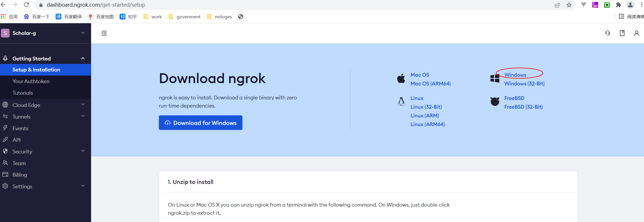Collapse the sidebar with the hamburger icon

pyautogui.click(x=104, y=33)
